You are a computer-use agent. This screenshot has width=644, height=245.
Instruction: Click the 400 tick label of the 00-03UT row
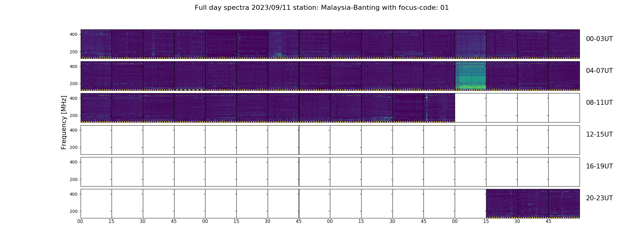click(74, 35)
